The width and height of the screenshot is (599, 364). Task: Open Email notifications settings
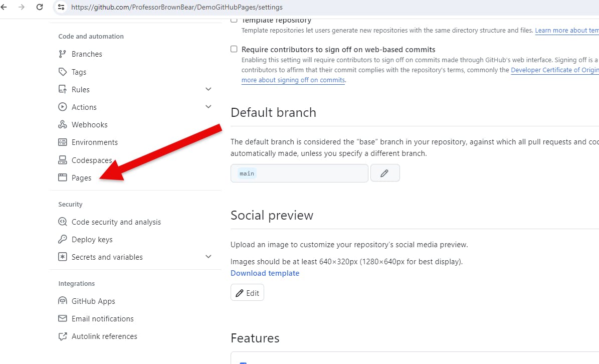click(x=102, y=318)
